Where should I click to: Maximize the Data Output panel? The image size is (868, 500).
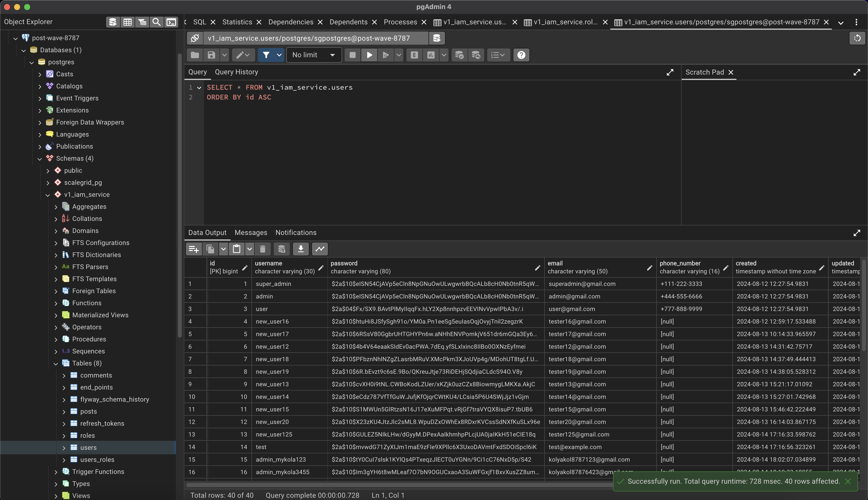pyautogui.click(x=857, y=233)
